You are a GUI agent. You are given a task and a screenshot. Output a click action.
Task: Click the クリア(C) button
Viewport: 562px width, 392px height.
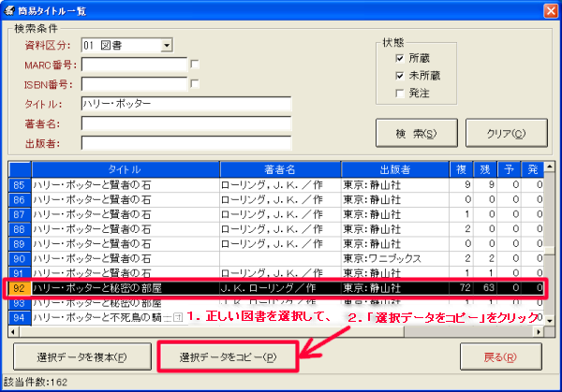tap(507, 133)
